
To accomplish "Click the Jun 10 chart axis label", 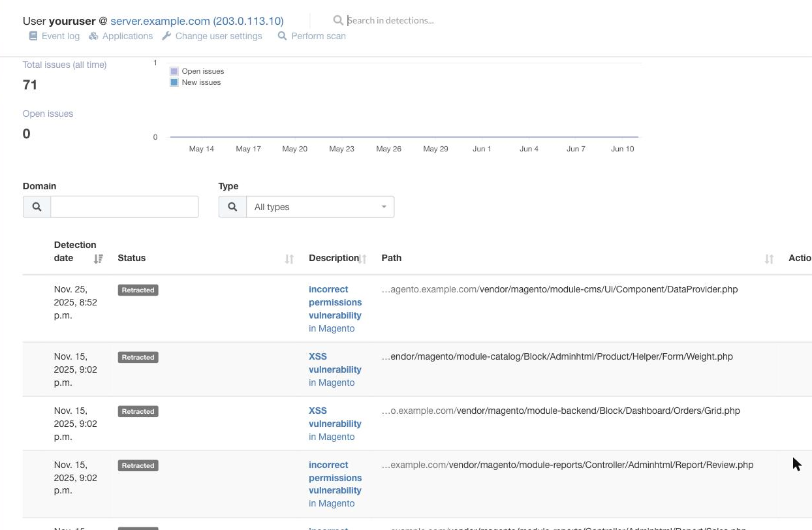I will point(622,149).
